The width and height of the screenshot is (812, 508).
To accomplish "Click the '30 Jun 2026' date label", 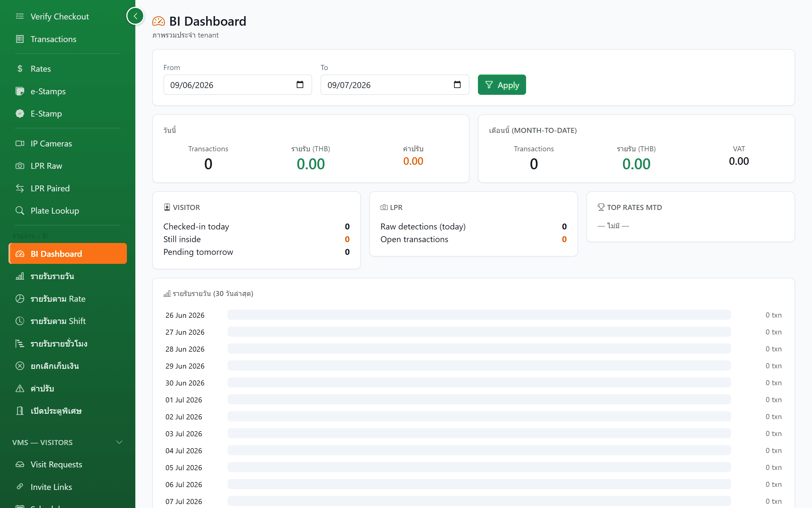I will tap(185, 383).
